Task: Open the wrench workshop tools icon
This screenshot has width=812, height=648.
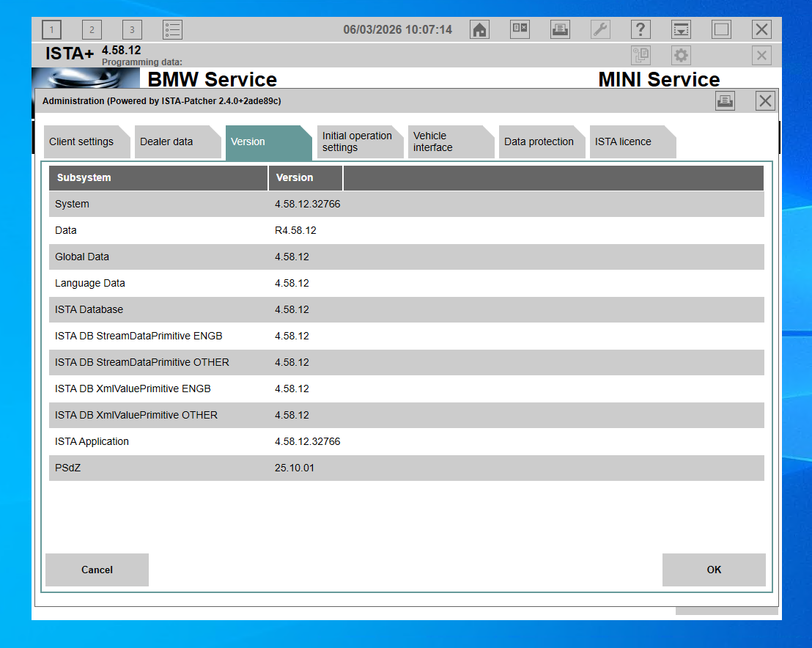Action: [x=600, y=29]
